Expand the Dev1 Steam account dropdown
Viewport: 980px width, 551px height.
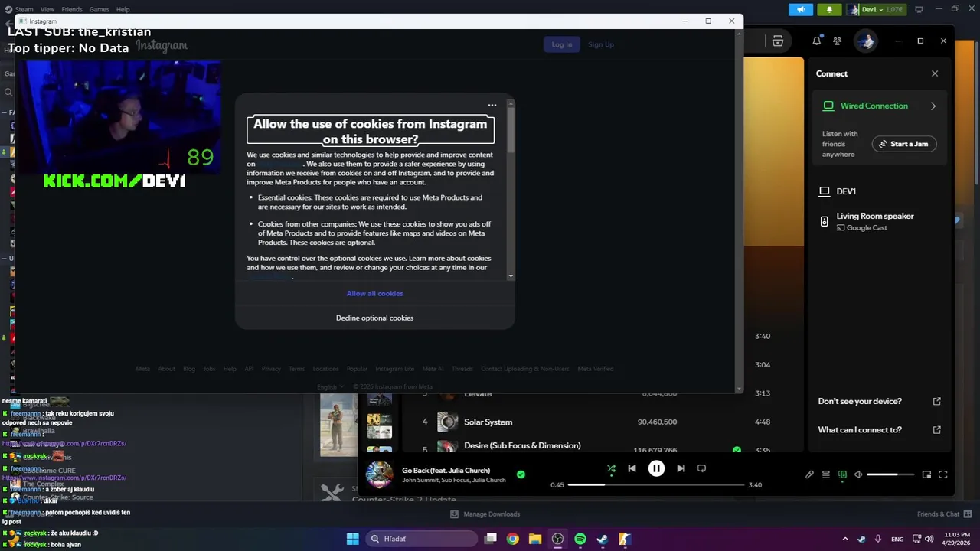point(876,9)
